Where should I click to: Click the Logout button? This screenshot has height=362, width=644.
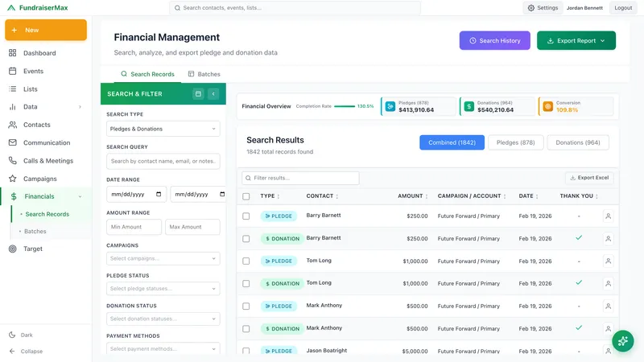coord(623,8)
